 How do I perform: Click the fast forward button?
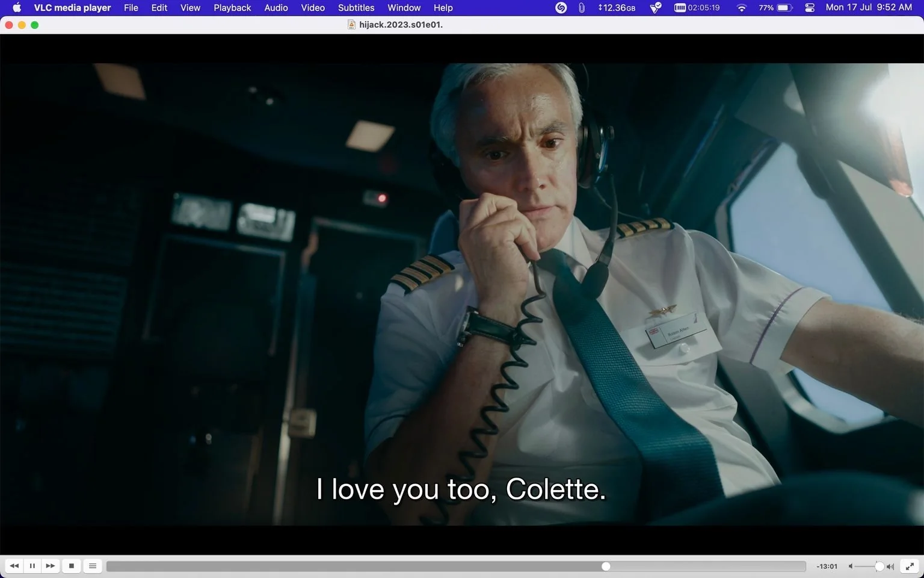coord(51,566)
